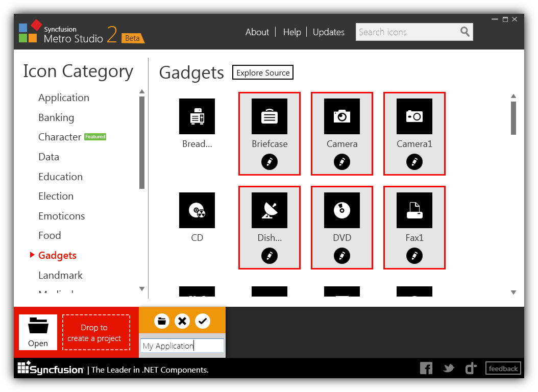Viewport: 538px width, 392px height.
Task: Click the icon grid scroll down arrow
Action: pyautogui.click(x=513, y=292)
